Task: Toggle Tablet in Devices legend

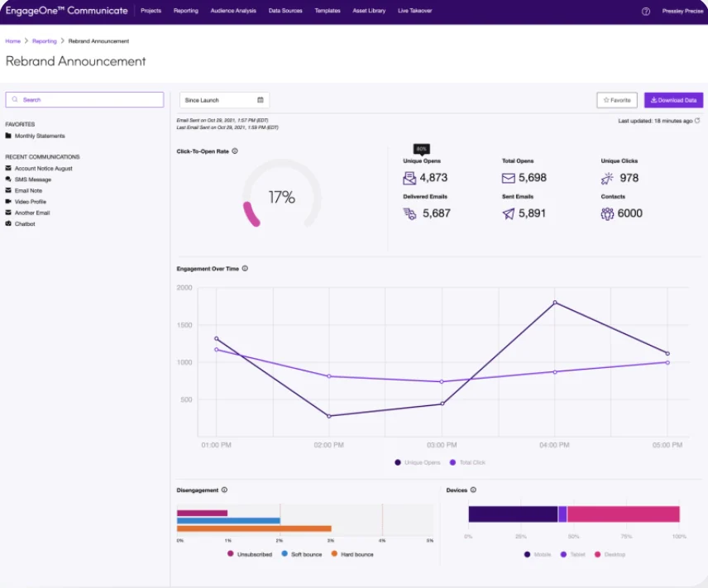Action: [x=572, y=554]
